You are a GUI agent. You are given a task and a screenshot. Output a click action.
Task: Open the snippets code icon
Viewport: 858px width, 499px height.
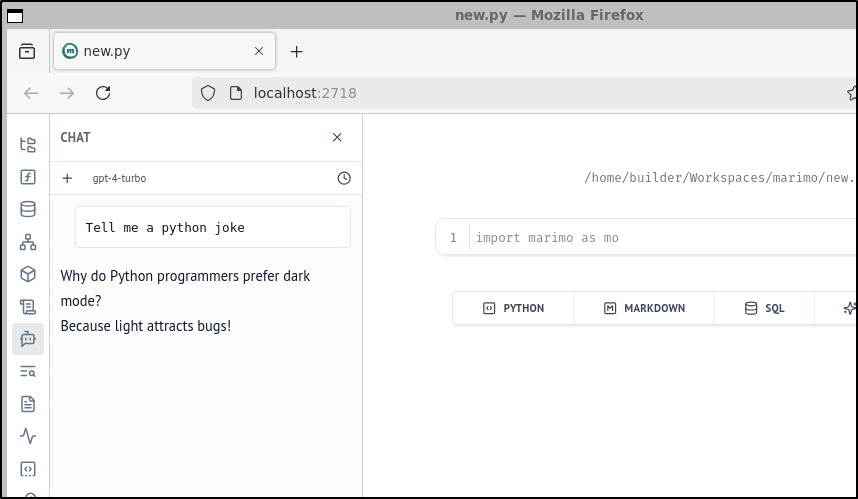(28, 469)
